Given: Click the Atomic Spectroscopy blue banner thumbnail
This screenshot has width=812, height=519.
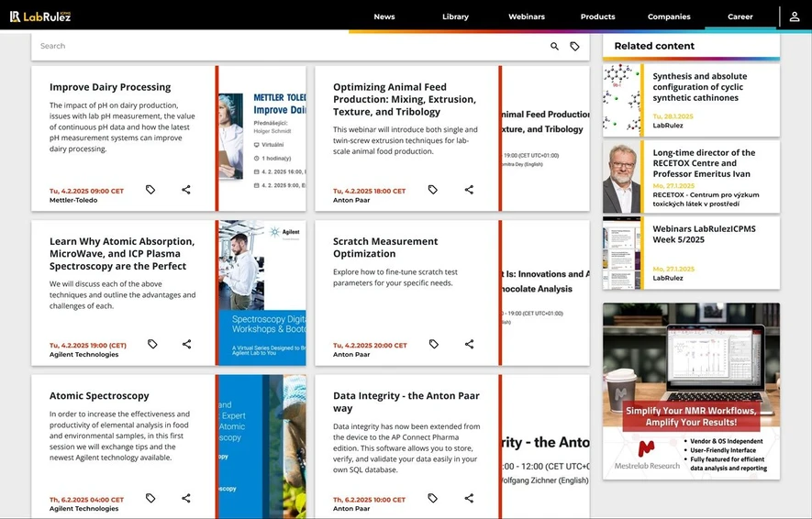Looking at the screenshot, I should pos(262,447).
